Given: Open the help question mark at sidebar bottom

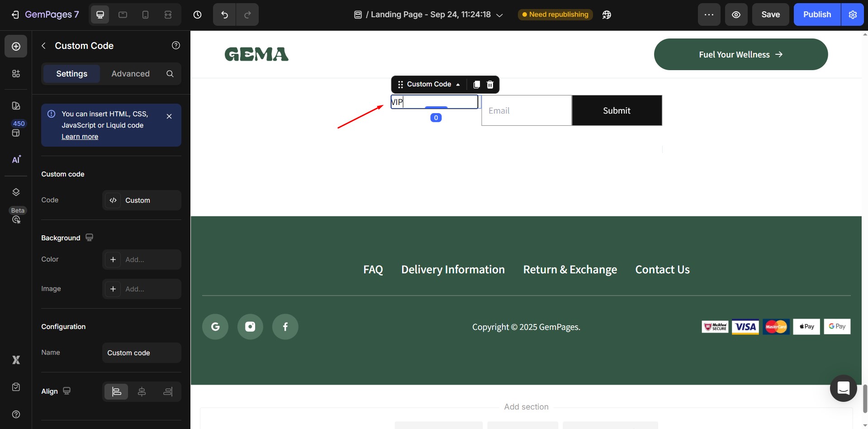Looking at the screenshot, I should coord(16,414).
